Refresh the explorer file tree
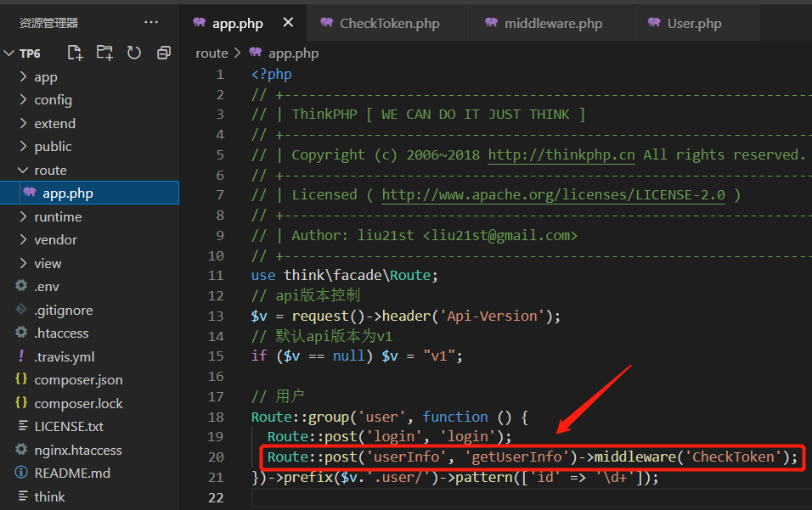 134,53
